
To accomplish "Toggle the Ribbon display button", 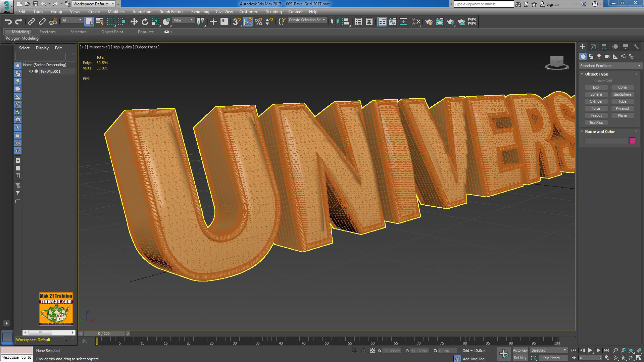I will click(382, 22).
